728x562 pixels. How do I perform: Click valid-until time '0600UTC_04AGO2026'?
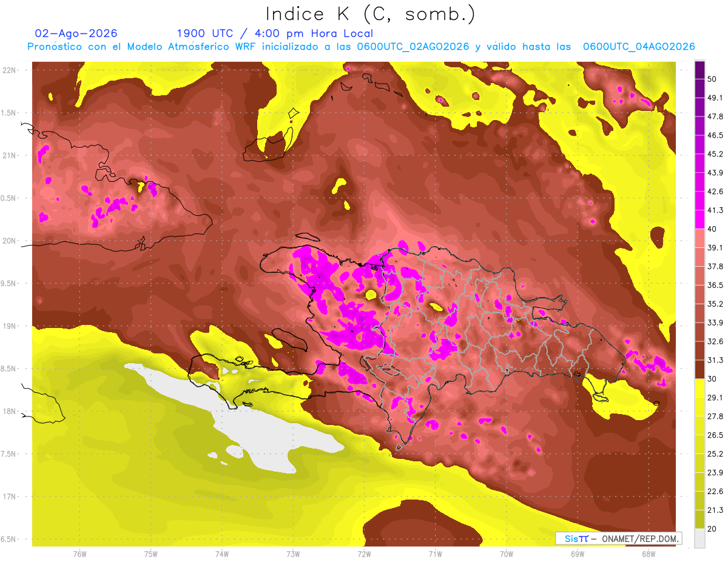pos(639,47)
